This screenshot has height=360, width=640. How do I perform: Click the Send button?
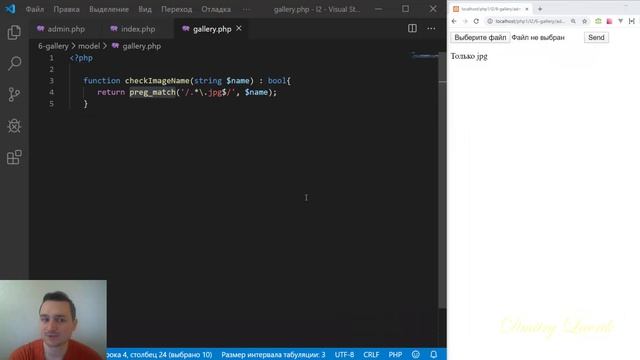point(596,38)
